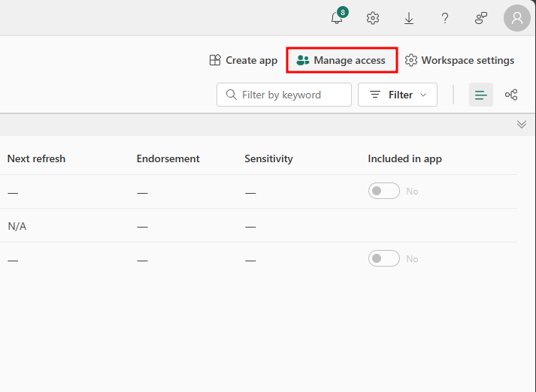Screen dimensions: 536x392
Task: Click the N/A next refresh cell
Action: 17,226
